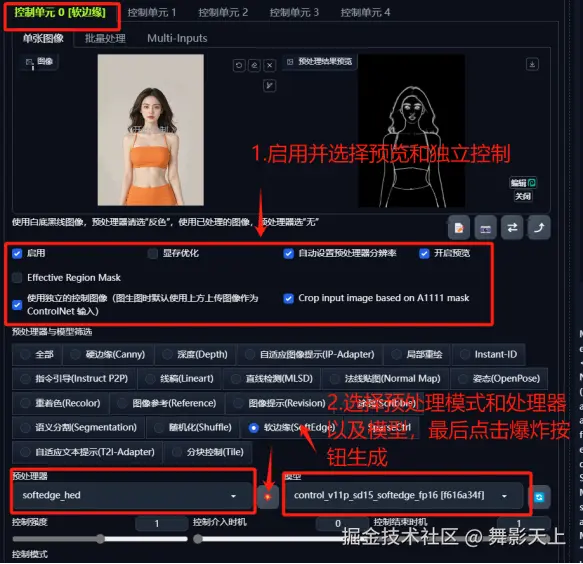The image size is (583, 564).
Task: Click the 控制介入时机 value field
Action: (342, 523)
